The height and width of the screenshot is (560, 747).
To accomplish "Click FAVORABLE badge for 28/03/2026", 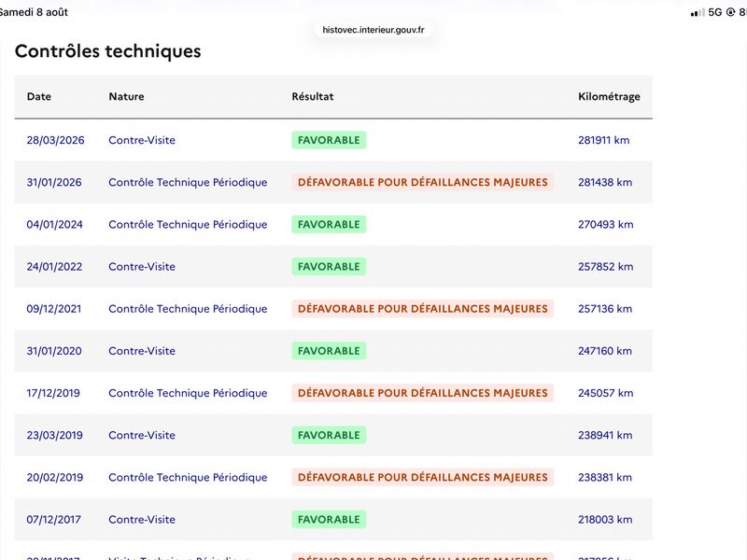I will coord(329,140).
